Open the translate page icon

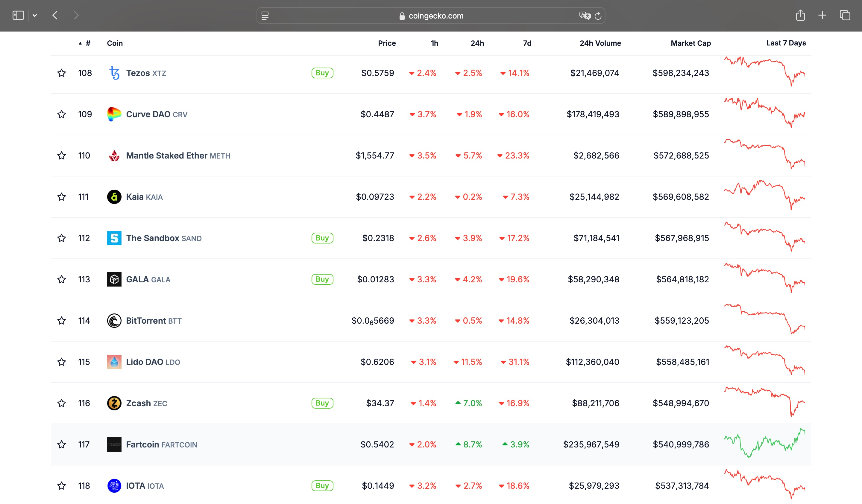coord(585,16)
